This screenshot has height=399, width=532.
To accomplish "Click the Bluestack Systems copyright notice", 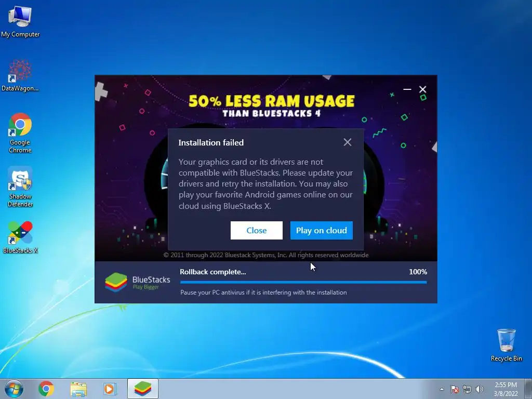I will 266,255.
